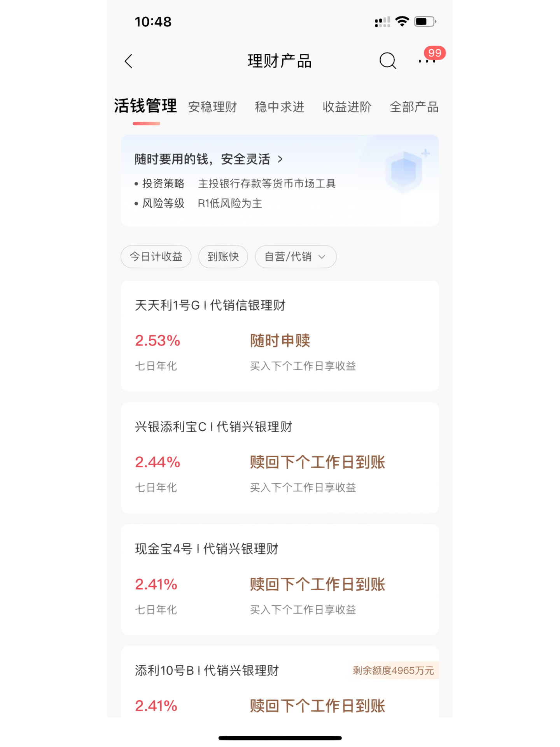This screenshot has width=560, height=747.
Task: Toggle the 今日计收益 filter chip
Action: tap(156, 256)
